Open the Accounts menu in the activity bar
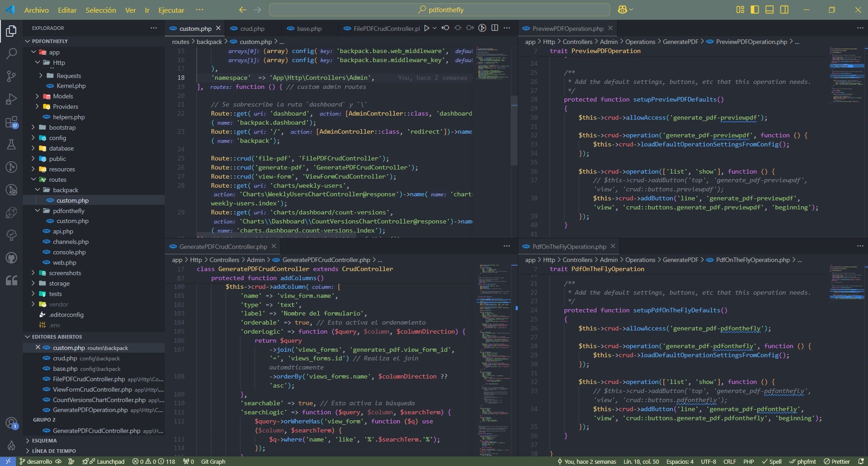 [x=11, y=423]
